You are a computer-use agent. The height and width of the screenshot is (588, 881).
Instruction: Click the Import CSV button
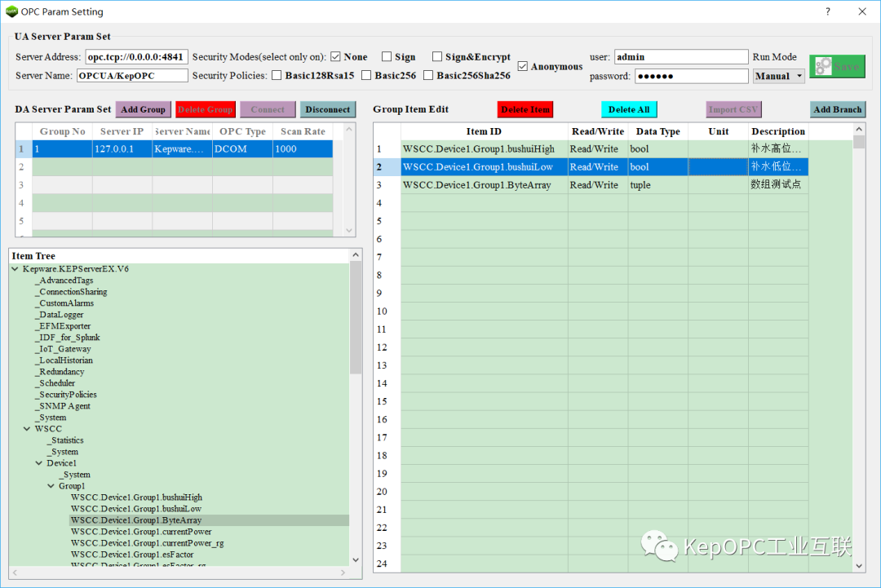[733, 109]
